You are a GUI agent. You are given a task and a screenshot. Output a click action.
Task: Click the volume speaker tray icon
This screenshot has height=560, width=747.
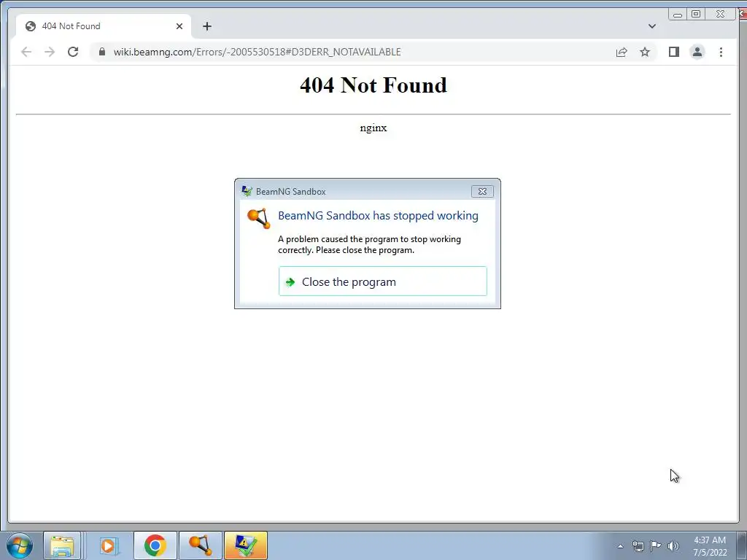673,545
